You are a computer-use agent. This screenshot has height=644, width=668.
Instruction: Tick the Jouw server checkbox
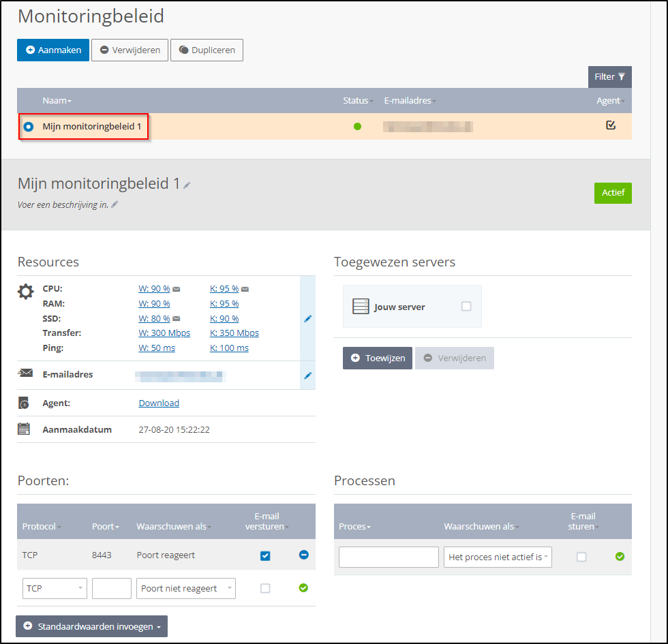click(466, 307)
